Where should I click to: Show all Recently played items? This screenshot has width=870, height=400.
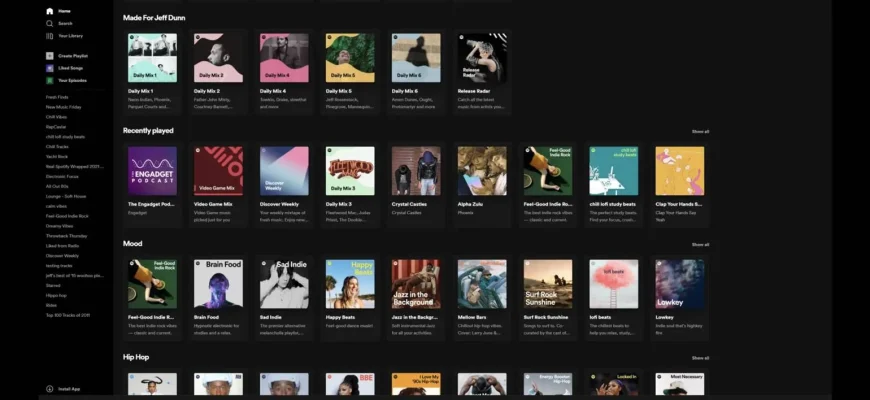(700, 131)
